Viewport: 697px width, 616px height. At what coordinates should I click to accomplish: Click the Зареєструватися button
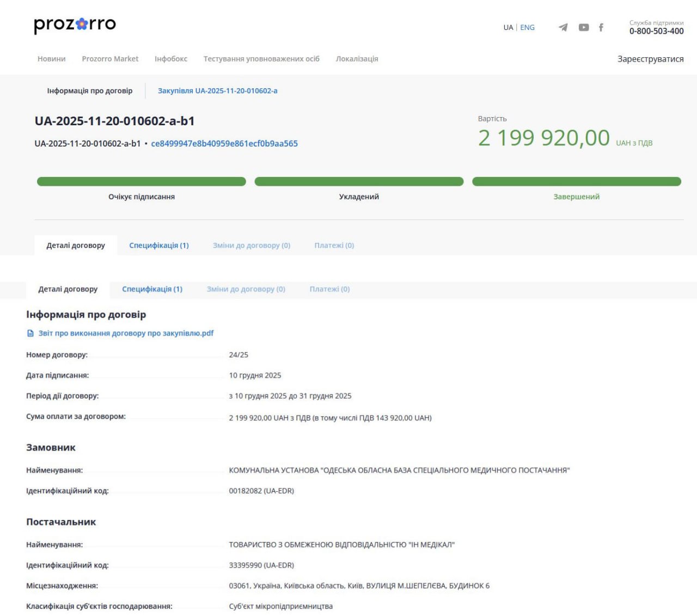[x=650, y=59]
